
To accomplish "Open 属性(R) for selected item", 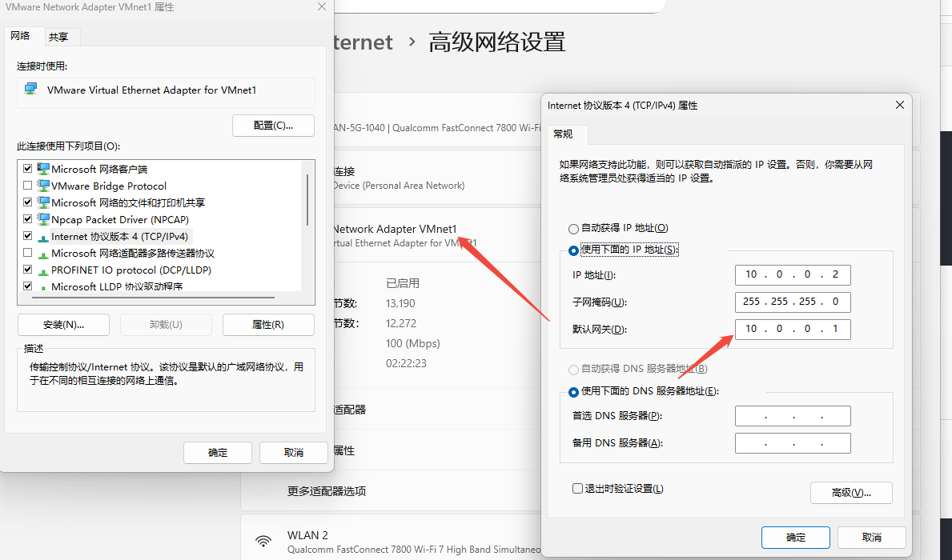I will 268,325.
